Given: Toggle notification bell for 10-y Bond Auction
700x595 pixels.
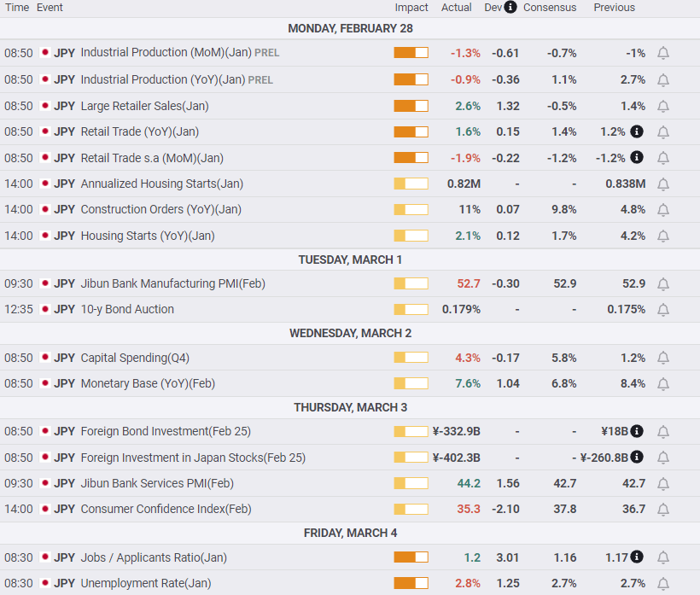Looking at the screenshot, I should pos(663,310).
